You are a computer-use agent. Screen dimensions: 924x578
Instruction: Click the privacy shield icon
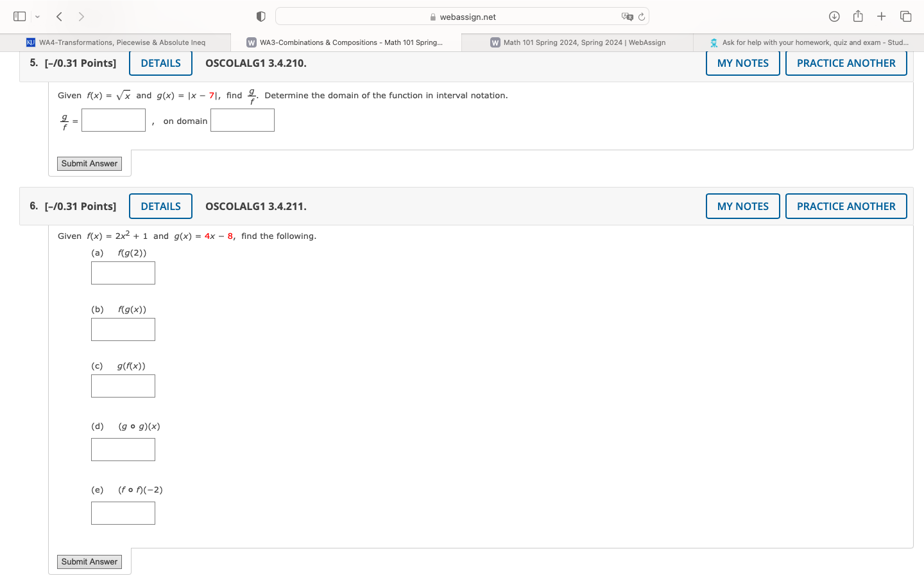pos(261,17)
